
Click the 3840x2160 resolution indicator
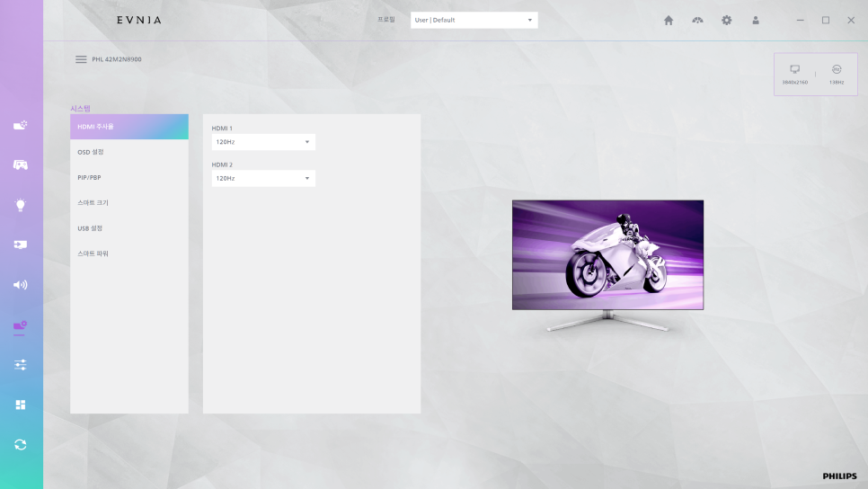click(x=794, y=74)
